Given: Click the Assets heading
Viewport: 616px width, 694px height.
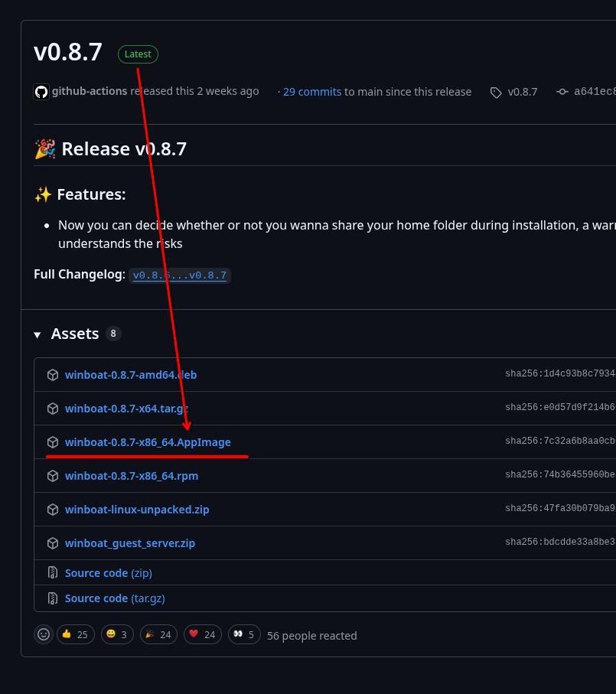Looking at the screenshot, I should tap(75, 334).
